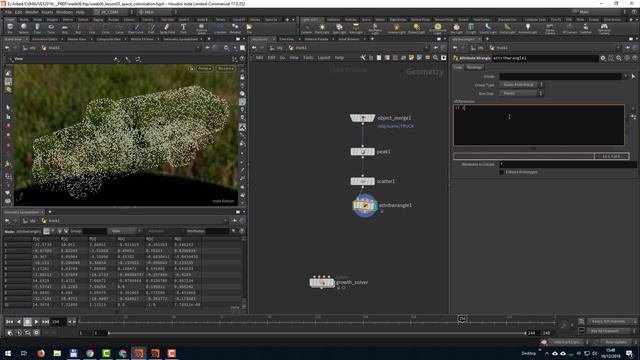
Task: Open the network editor wrench tools icon
Action: pyautogui.click(x=363, y=58)
